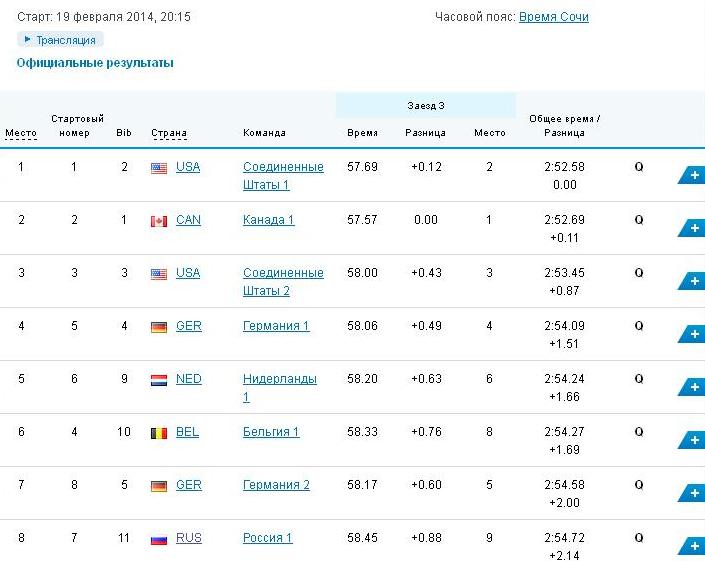This screenshot has width=705, height=561.
Task: Click the Netherlands flag icon
Action: [x=159, y=380]
